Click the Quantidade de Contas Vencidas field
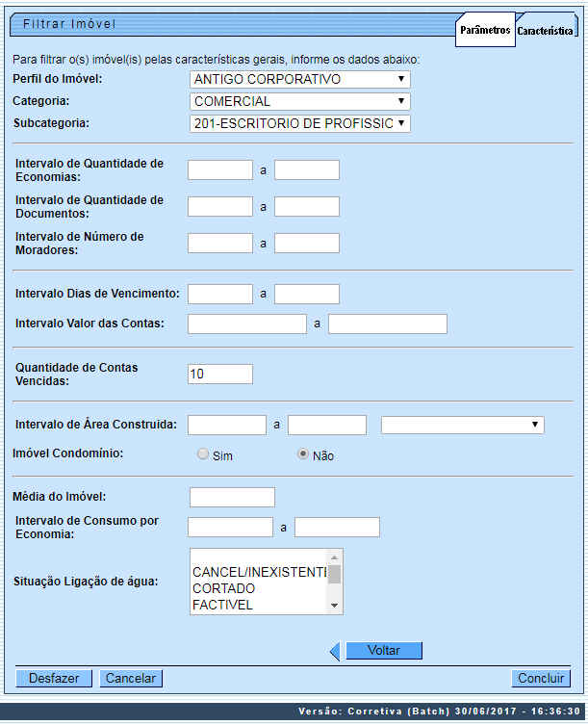 [x=220, y=374]
